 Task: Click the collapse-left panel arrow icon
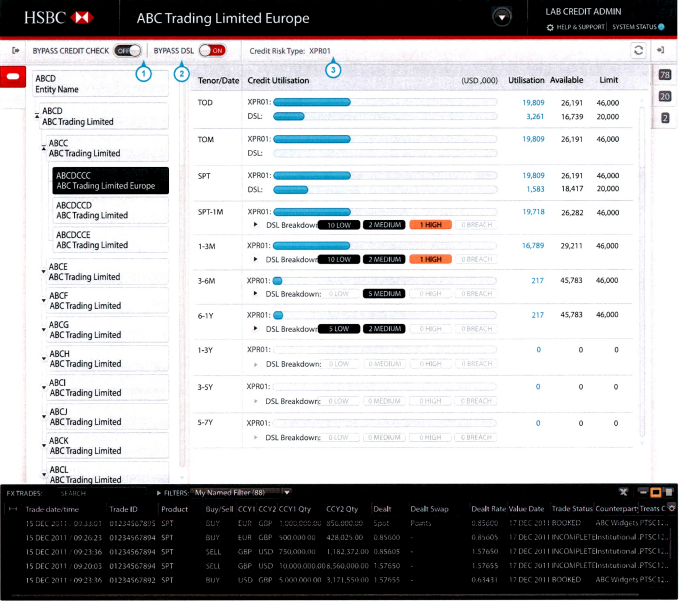(15, 50)
